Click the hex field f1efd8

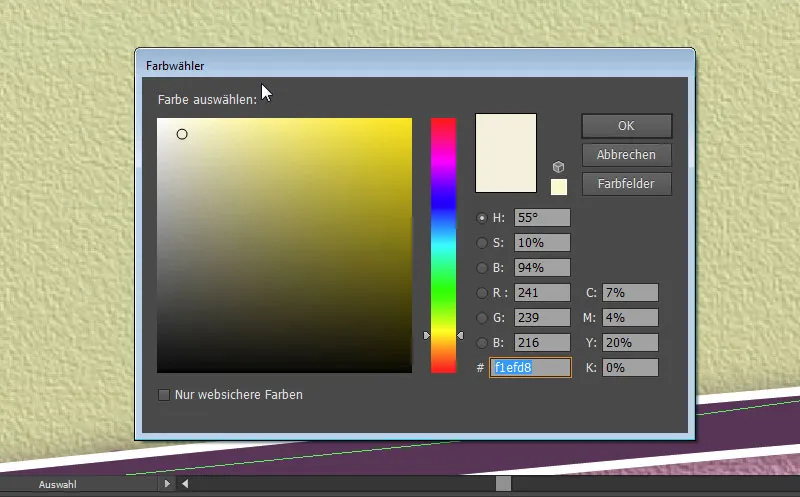point(531,368)
